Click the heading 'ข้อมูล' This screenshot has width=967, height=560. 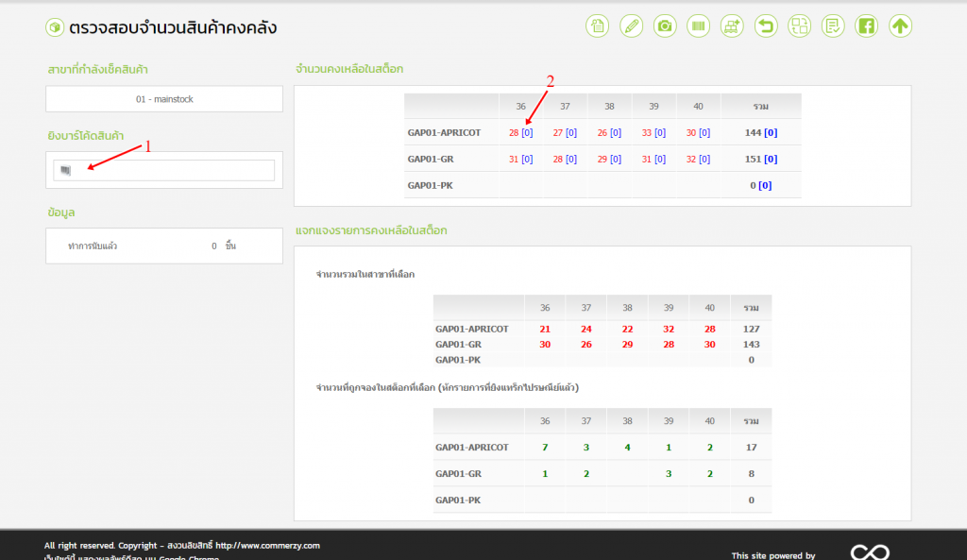coord(61,212)
